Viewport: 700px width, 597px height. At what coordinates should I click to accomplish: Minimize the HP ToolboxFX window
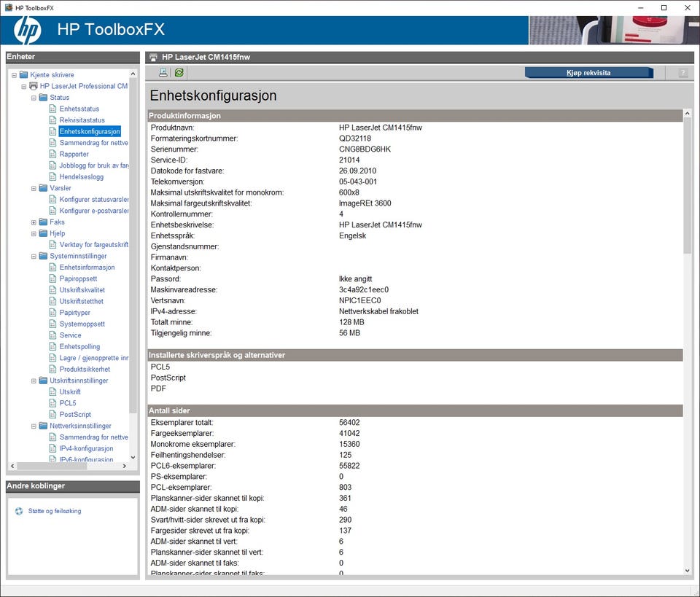(x=641, y=7)
